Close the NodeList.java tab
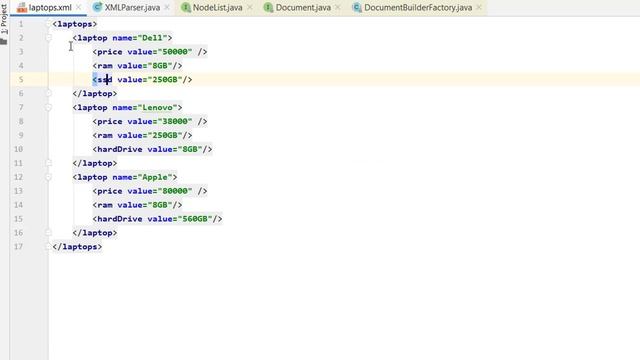This screenshot has width=640, height=360. (x=249, y=7)
